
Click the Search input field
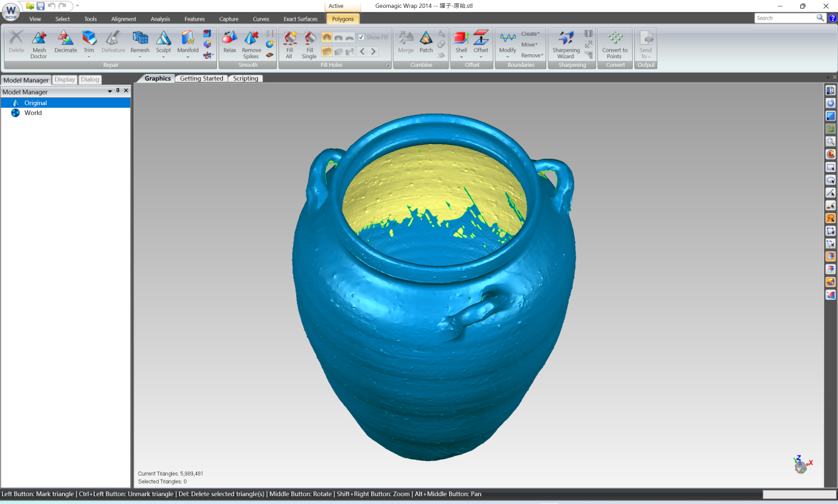click(785, 18)
